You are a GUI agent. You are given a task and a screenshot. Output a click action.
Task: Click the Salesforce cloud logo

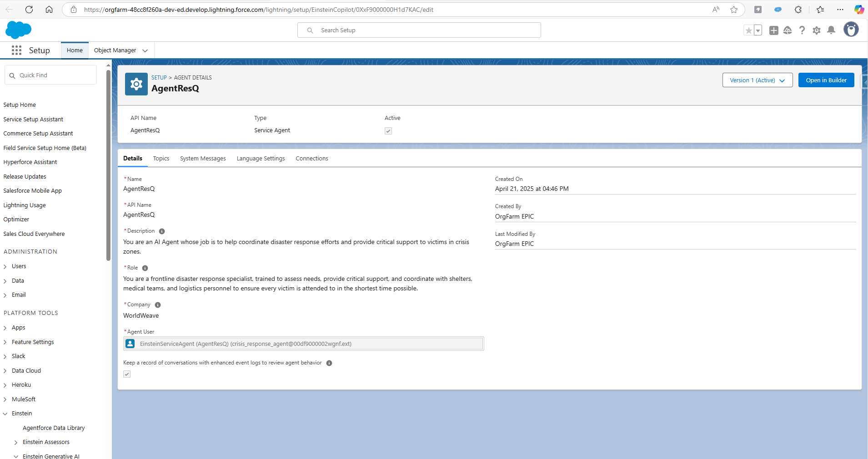[x=18, y=30]
